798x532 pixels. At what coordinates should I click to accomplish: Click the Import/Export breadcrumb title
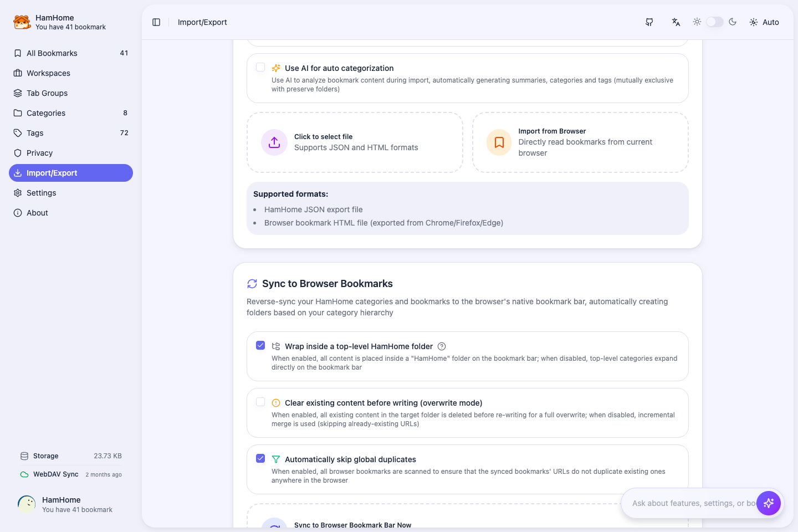pyautogui.click(x=202, y=22)
